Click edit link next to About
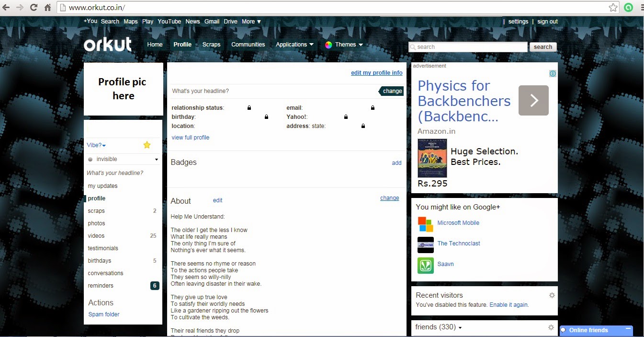 217,200
